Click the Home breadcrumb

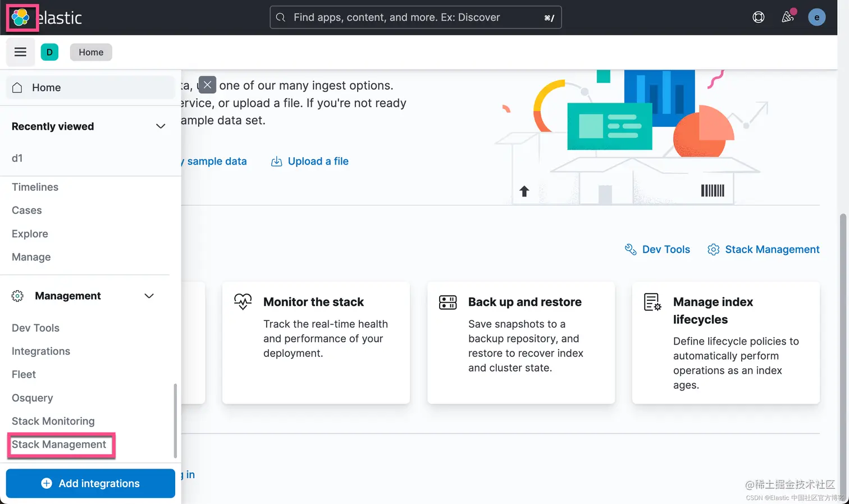click(x=91, y=52)
